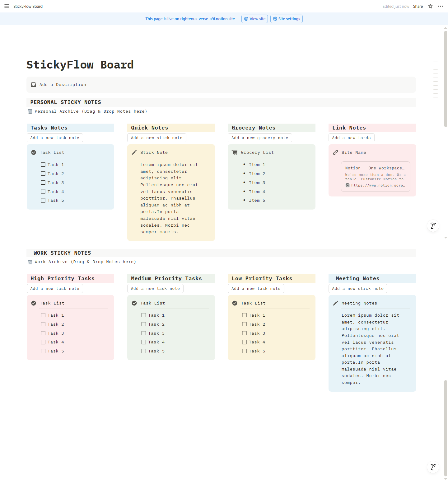Tick Task 5 in Medium Priority Tasks
The width and height of the screenshot is (448, 482).
[144, 351]
